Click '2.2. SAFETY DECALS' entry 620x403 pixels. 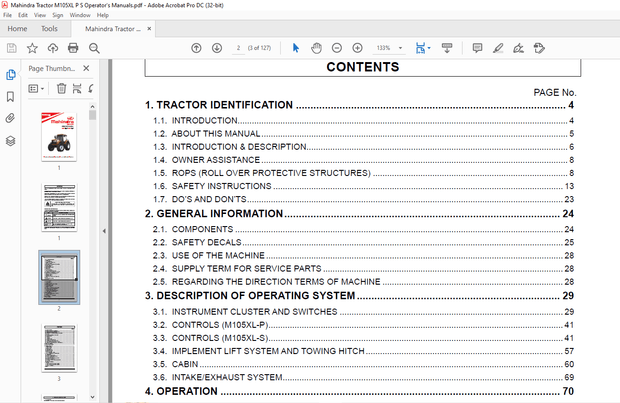point(197,242)
